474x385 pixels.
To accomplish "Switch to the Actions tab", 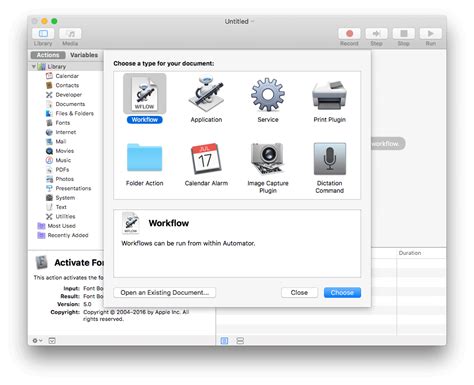I will click(x=48, y=55).
